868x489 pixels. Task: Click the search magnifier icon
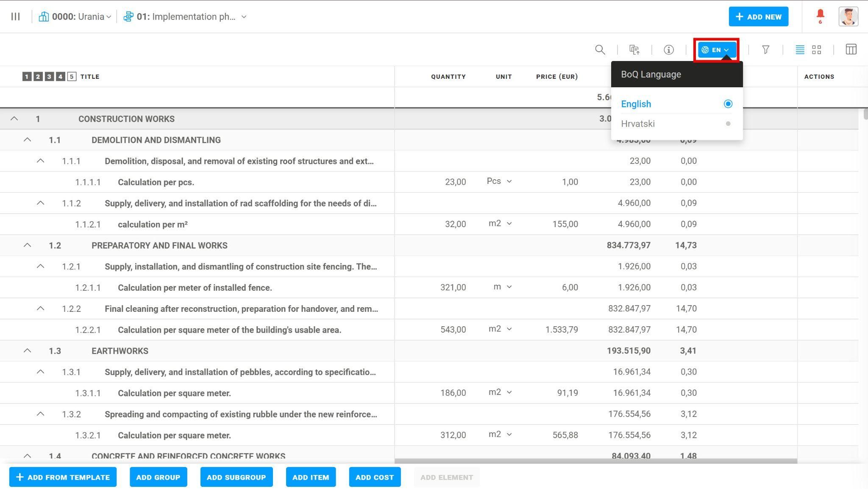point(600,50)
